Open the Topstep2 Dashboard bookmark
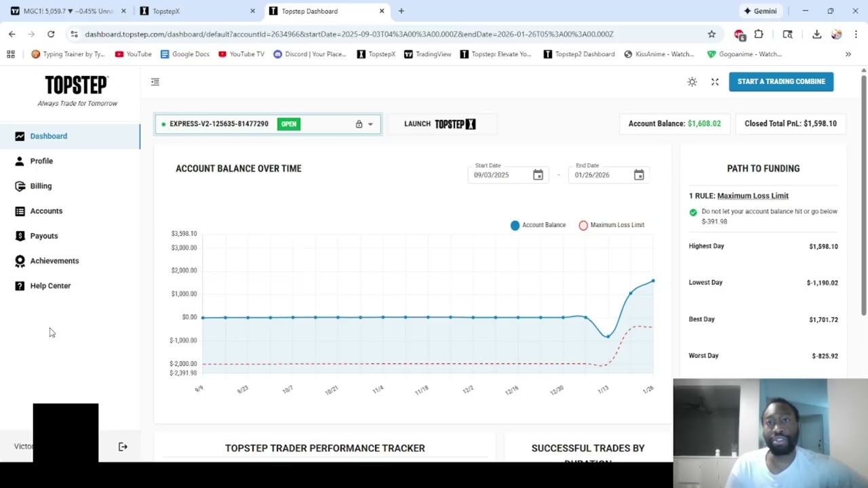868x488 pixels. (579, 54)
